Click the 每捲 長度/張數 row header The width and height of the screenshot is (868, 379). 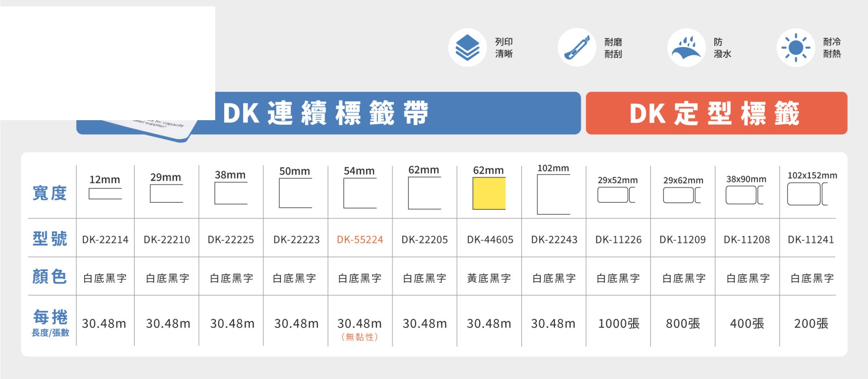(x=50, y=323)
